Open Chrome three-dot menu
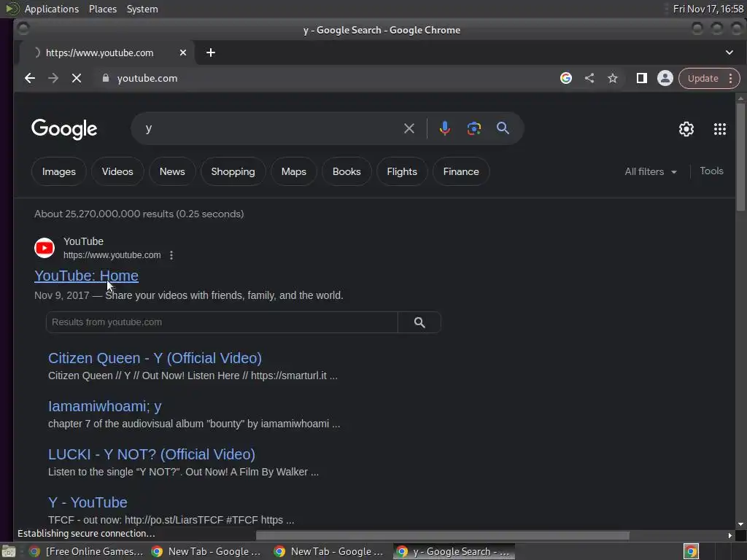Screen dimensions: 747x560 730,79
